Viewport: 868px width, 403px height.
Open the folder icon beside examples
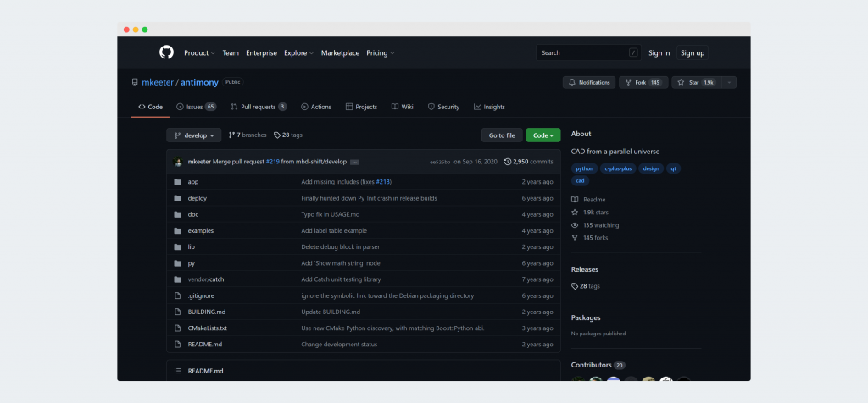coord(178,230)
